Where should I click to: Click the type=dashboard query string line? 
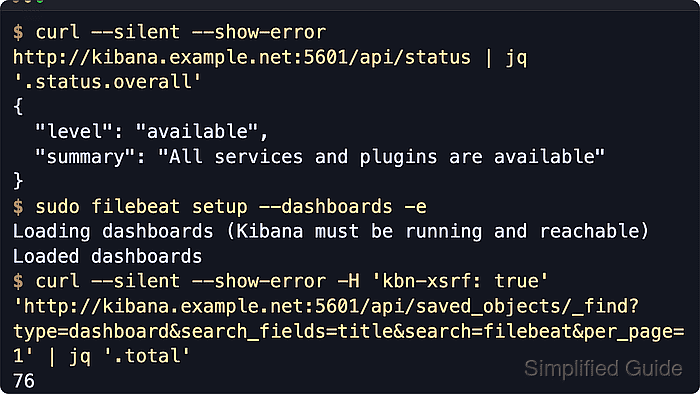click(349, 331)
